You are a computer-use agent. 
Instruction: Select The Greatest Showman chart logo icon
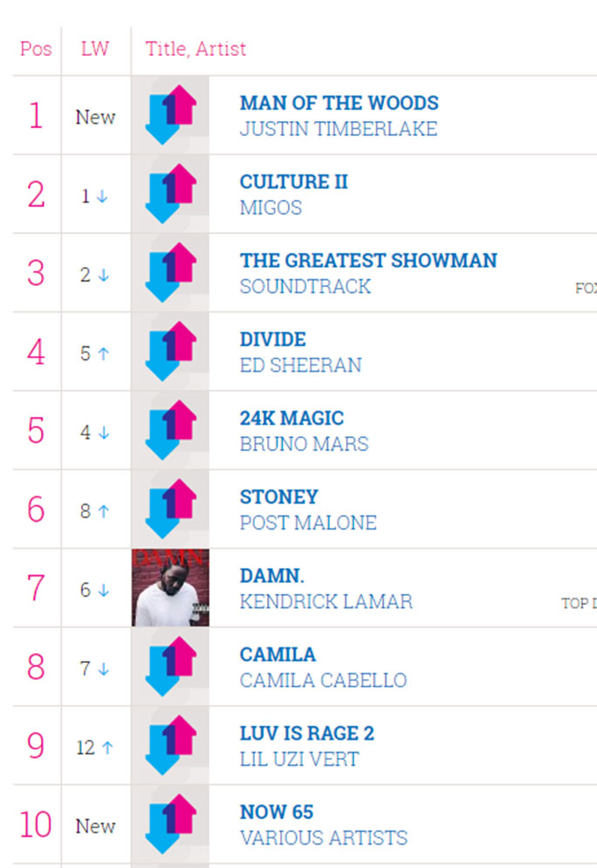(170, 272)
